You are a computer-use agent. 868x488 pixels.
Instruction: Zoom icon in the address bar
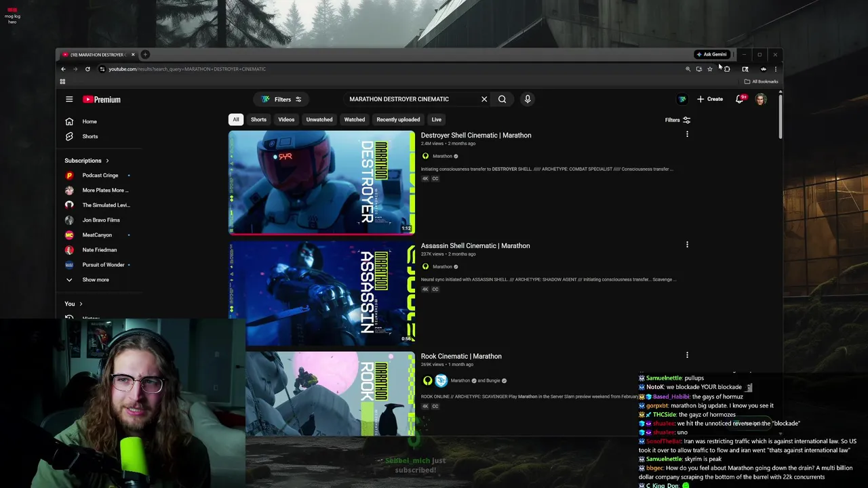tap(688, 69)
